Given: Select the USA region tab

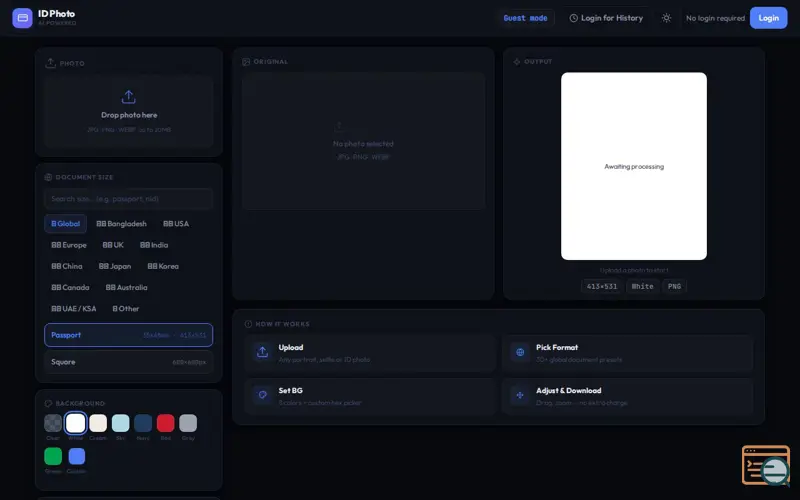Looking at the screenshot, I should tap(176, 223).
